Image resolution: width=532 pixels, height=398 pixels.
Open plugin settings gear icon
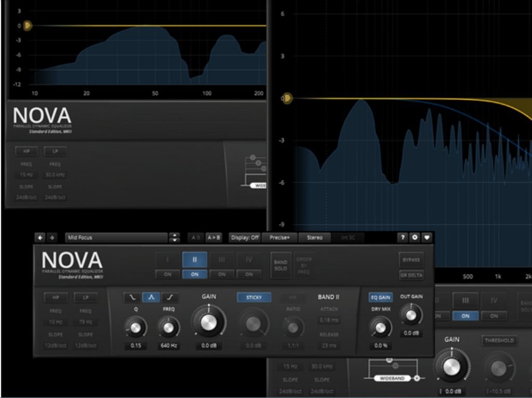(x=415, y=237)
